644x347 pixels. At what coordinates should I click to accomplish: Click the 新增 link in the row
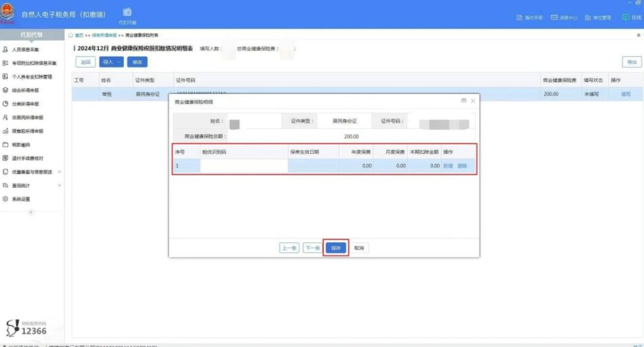[x=448, y=166]
